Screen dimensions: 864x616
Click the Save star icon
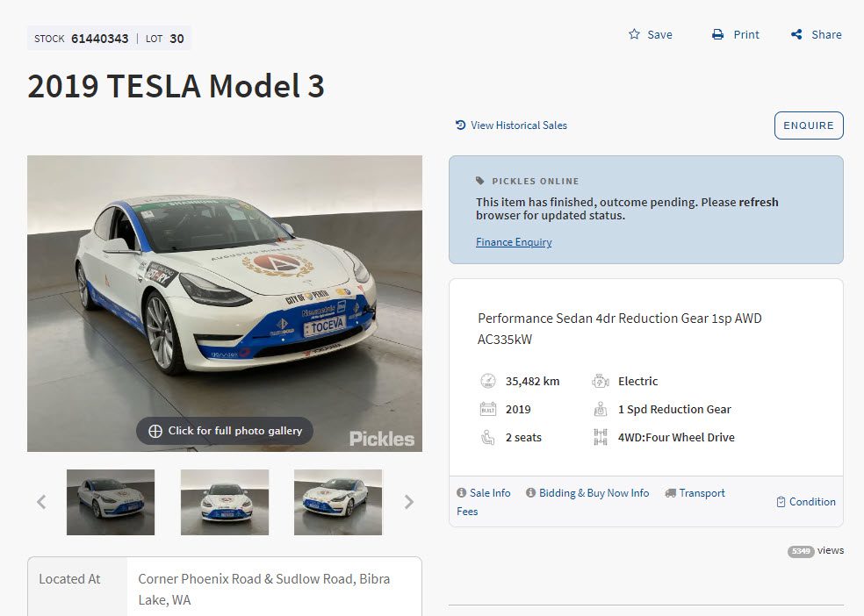point(634,34)
